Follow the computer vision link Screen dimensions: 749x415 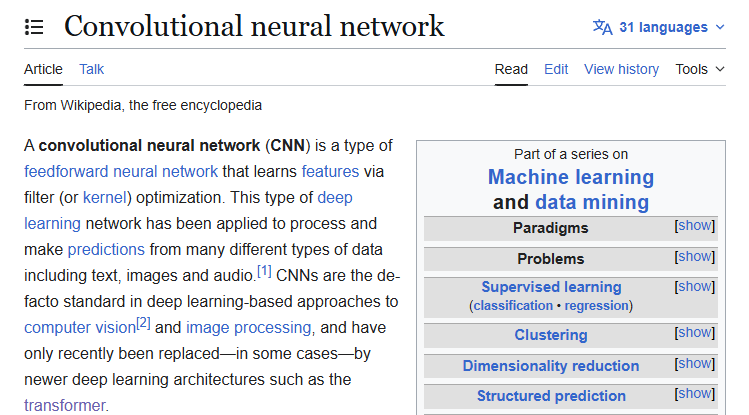[x=79, y=327]
